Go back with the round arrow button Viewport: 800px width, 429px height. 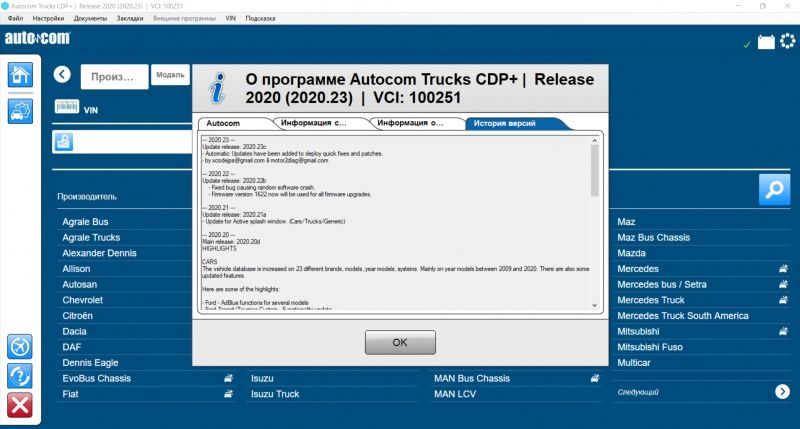[x=62, y=74]
